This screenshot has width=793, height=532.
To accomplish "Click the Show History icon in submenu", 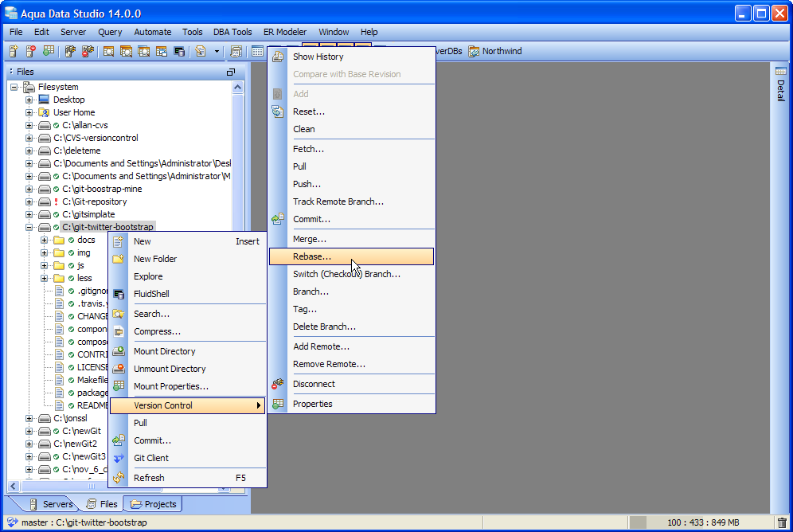I will pyautogui.click(x=278, y=57).
